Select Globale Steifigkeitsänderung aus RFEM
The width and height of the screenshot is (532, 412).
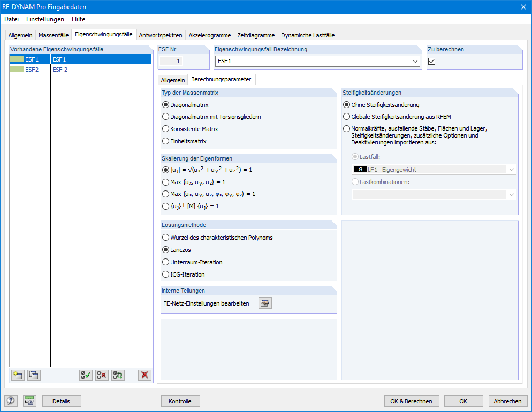pos(346,117)
